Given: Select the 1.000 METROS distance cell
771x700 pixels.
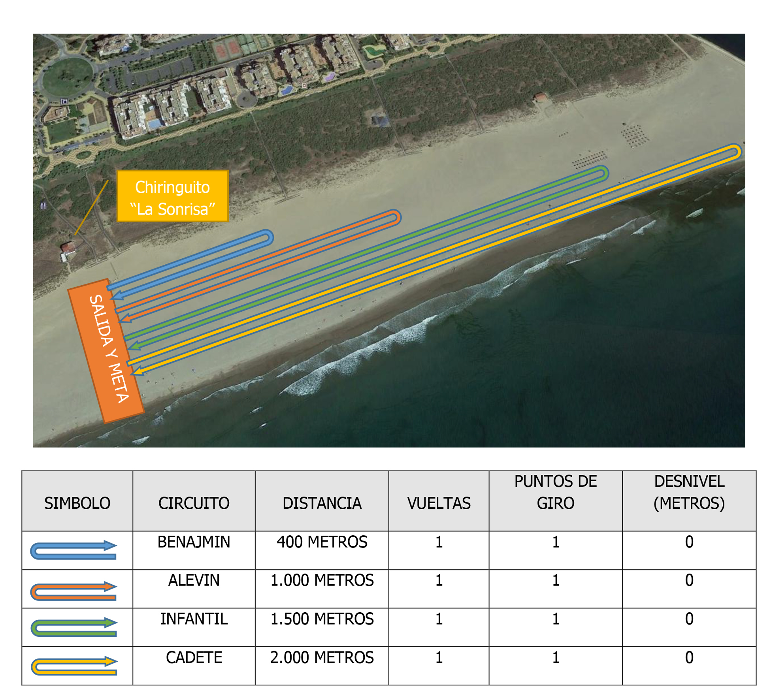Looking at the screenshot, I should tap(322, 580).
